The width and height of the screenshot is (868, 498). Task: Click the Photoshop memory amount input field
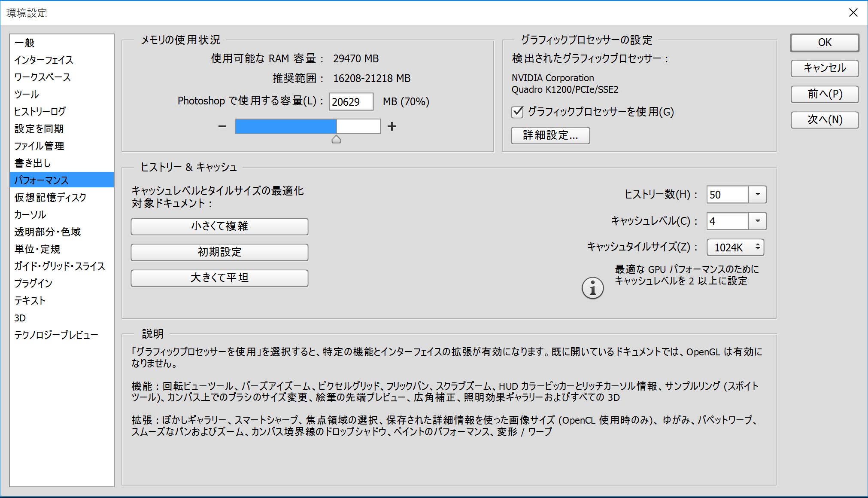(351, 101)
